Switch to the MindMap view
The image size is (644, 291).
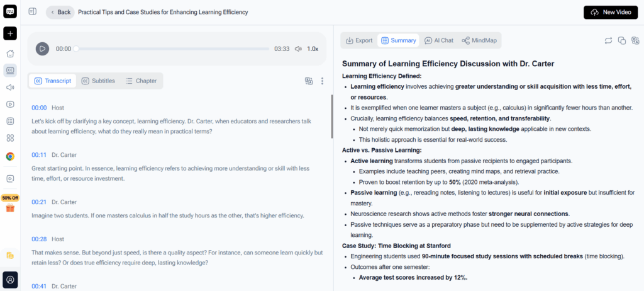[x=479, y=40]
